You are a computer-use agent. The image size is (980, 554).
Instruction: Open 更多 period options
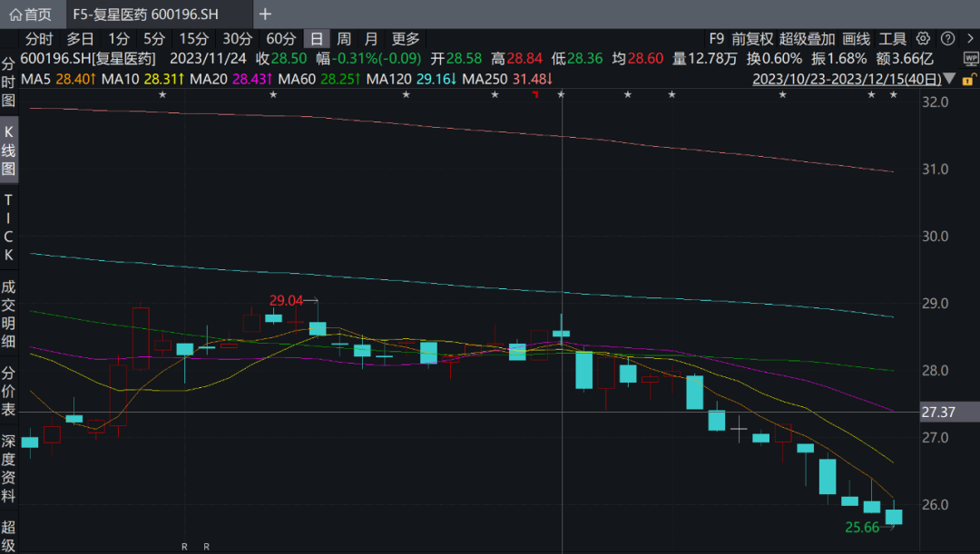(406, 39)
